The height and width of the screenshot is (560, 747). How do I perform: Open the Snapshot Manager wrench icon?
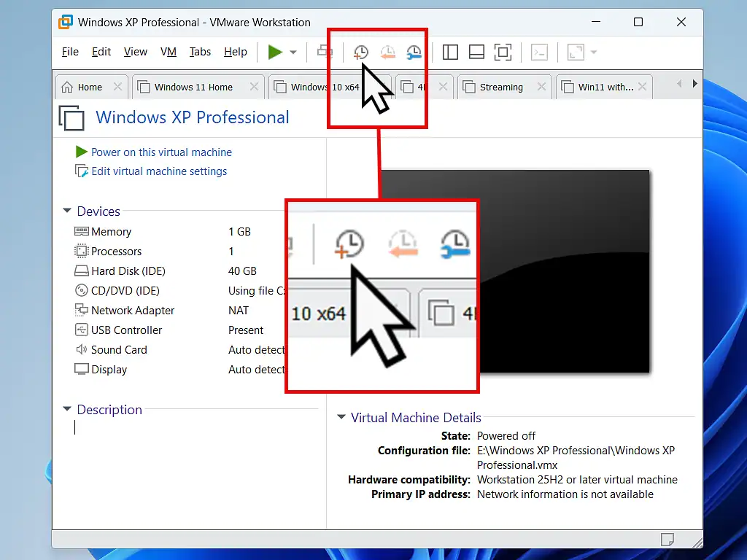tap(414, 52)
